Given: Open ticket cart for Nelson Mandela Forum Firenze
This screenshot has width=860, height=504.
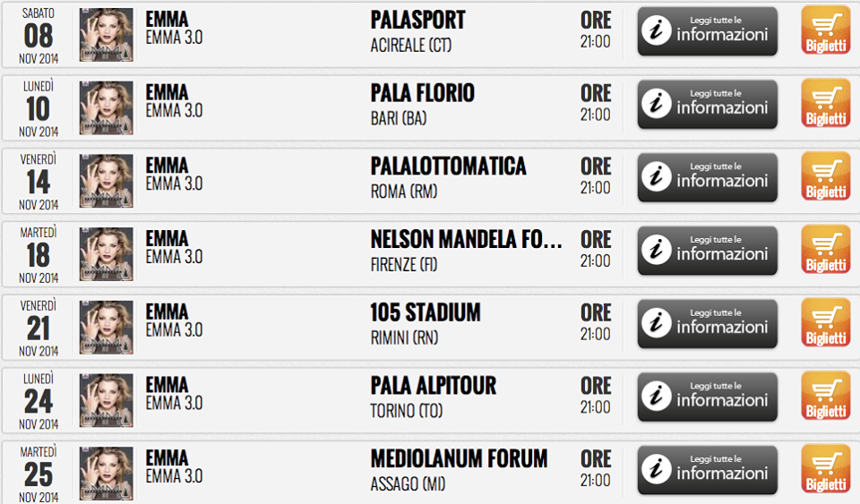Looking at the screenshot, I should [825, 251].
